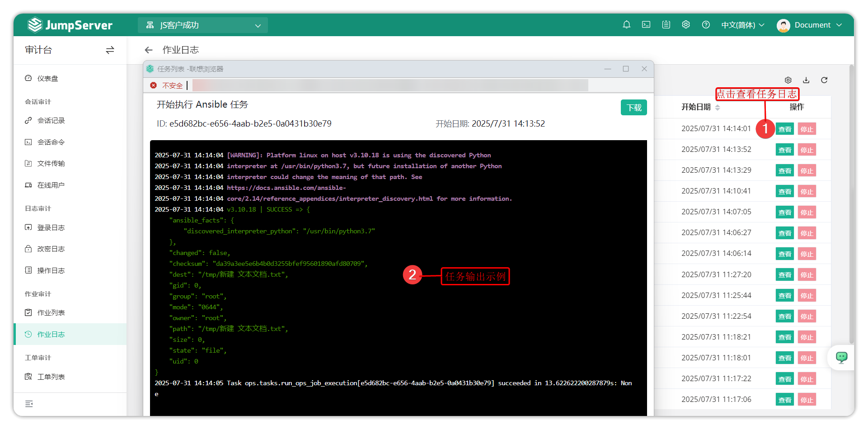Click 停止 for the 11:27:20 row
The height and width of the screenshot is (425, 868).
(x=807, y=274)
